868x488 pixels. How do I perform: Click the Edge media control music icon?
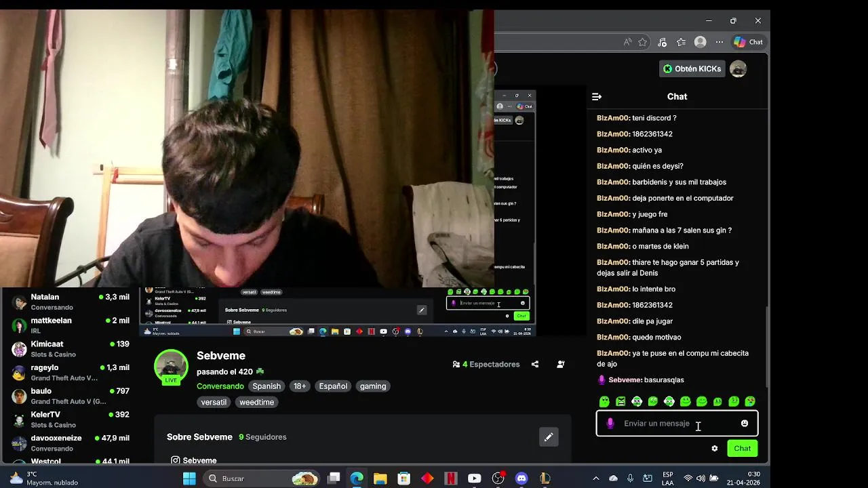(x=663, y=42)
